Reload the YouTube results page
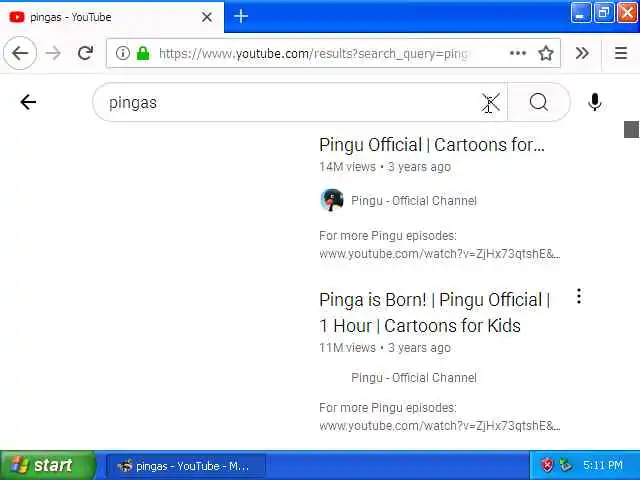The height and width of the screenshot is (480, 640). coord(85,53)
